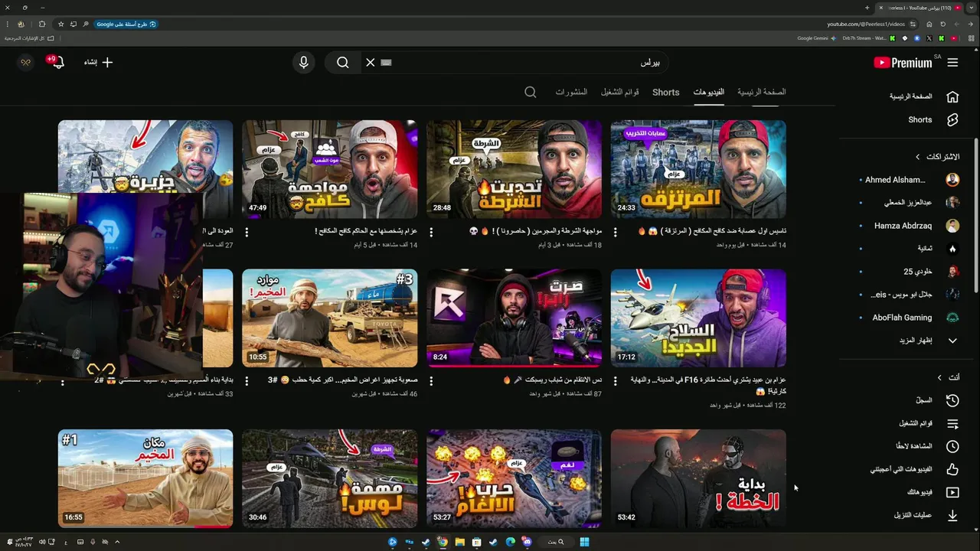Viewport: 980px width, 551px height.
Task: Open the مكان المخيم #1 thumbnail (16:55)
Action: (x=145, y=478)
